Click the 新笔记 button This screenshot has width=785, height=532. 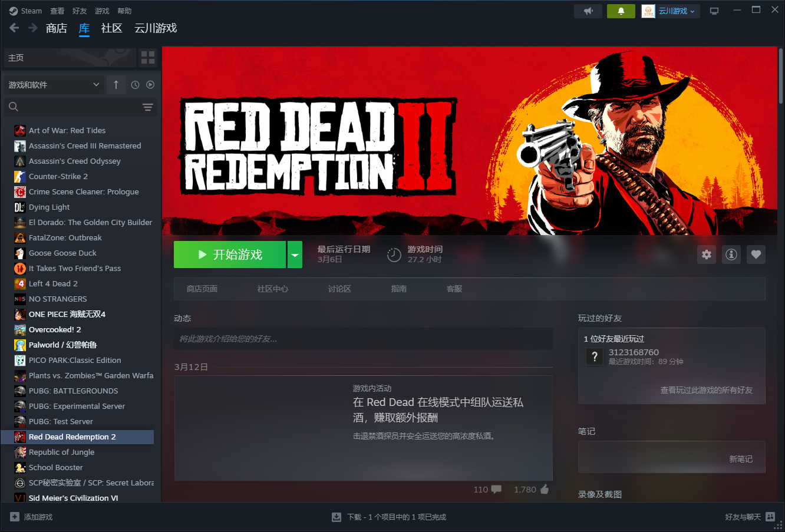(741, 459)
